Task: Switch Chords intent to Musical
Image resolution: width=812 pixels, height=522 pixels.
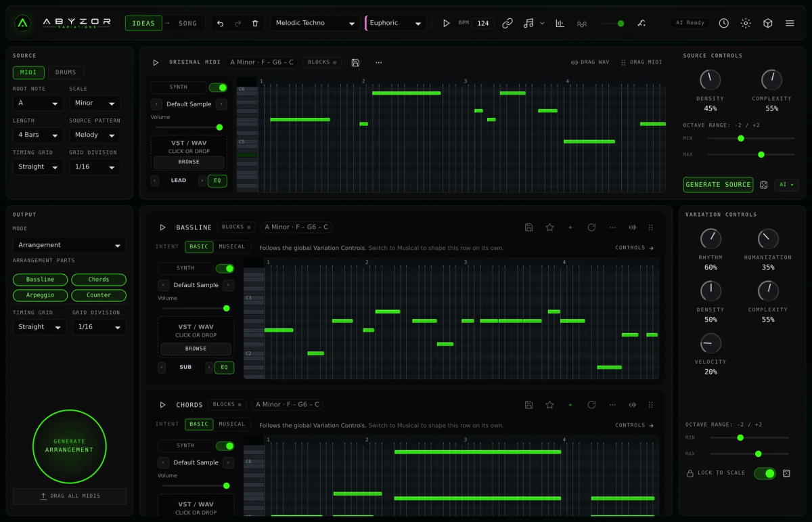Action: pos(232,424)
